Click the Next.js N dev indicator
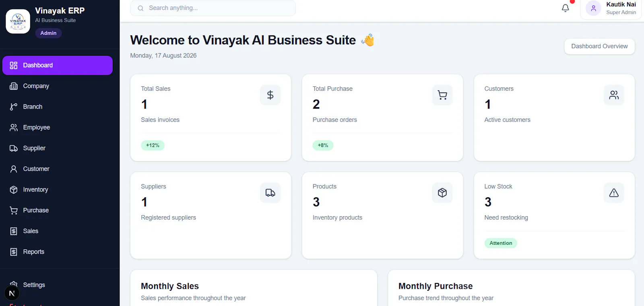This screenshot has width=644, height=306. (x=12, y=294)
